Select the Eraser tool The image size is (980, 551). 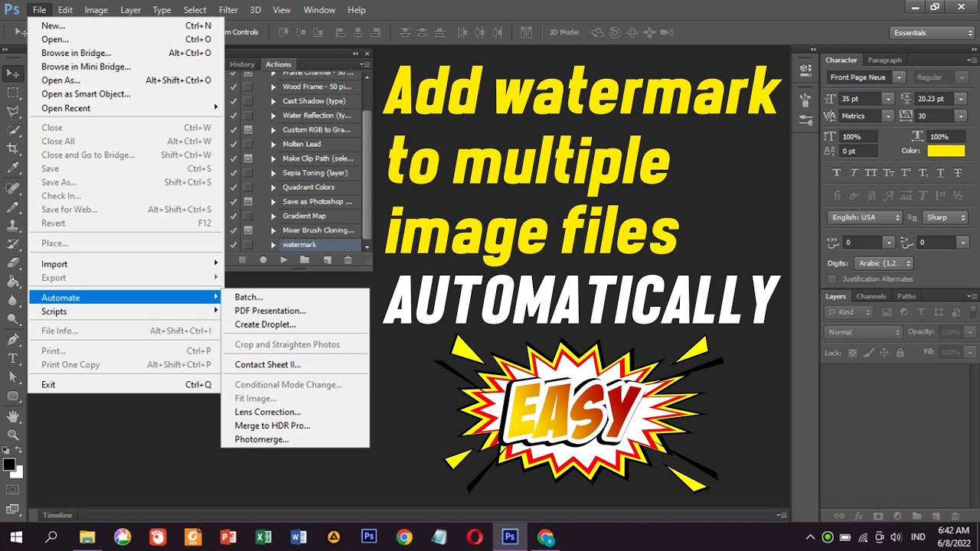[13, 263]
